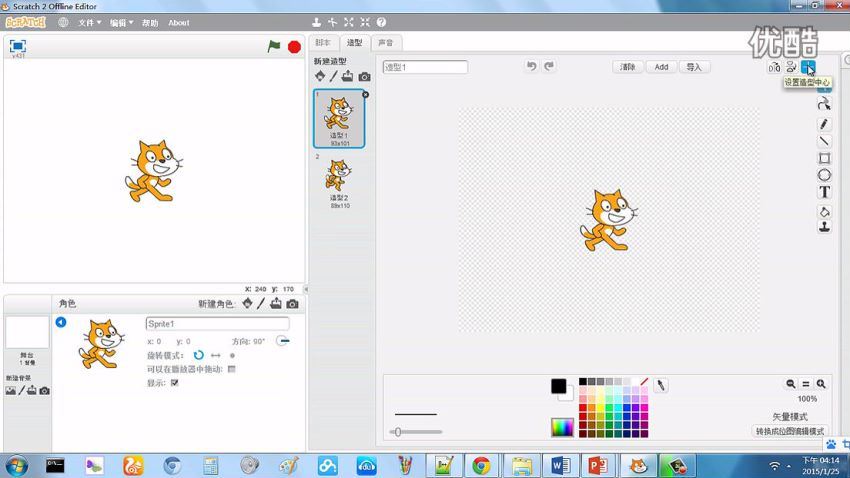Set rotation style to all around
The image size is (850, 478).
coord(198,355)
